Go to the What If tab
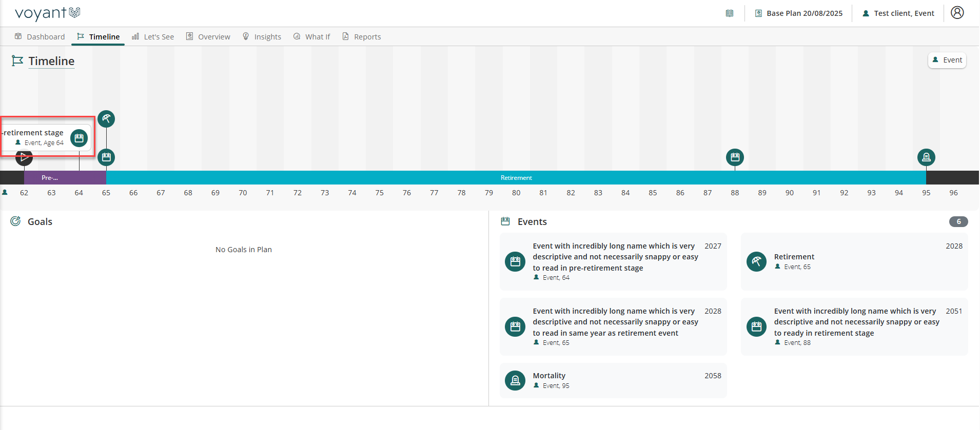980x430 pixels. [312, 37]
